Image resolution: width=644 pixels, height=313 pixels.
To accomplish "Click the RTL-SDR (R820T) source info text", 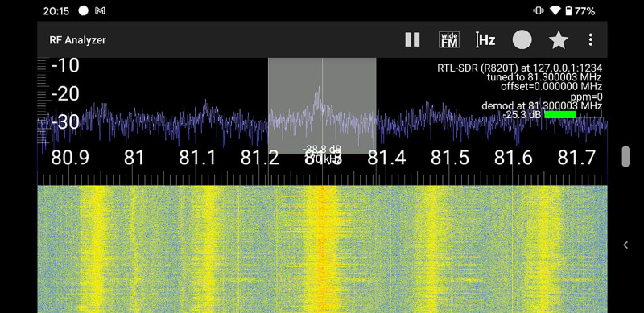I will tap(519, 68).
